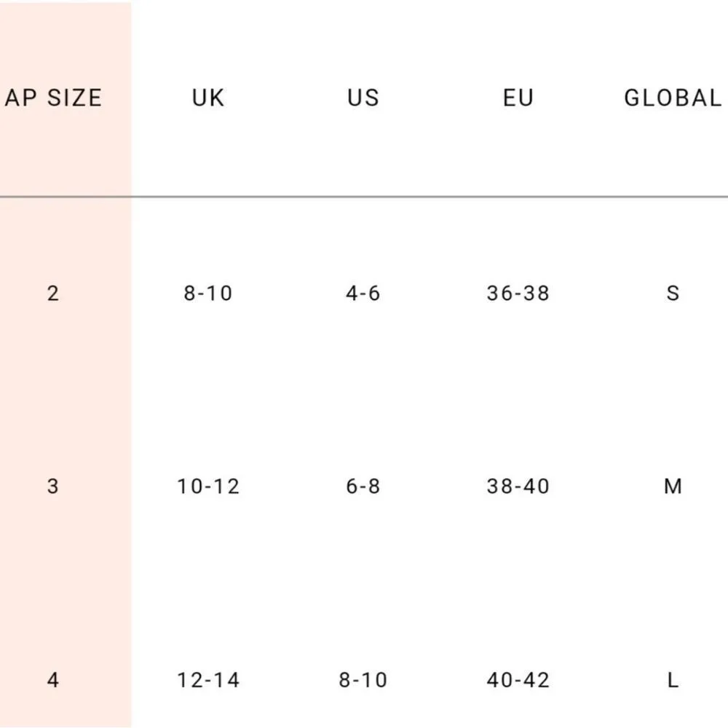The width and height of the screenshot is (728, 728).
Task: Click EU size 38-40 cell
Action: click(518, 486)
